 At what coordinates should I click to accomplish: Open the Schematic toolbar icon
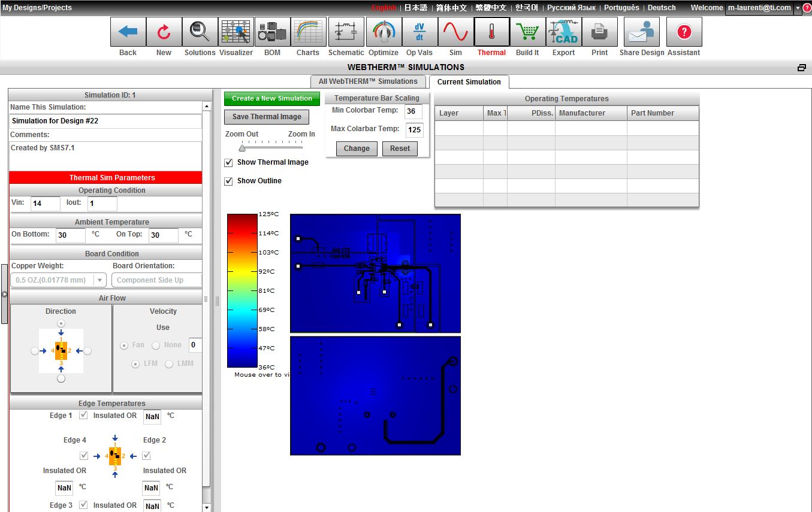tap(346, 32)
